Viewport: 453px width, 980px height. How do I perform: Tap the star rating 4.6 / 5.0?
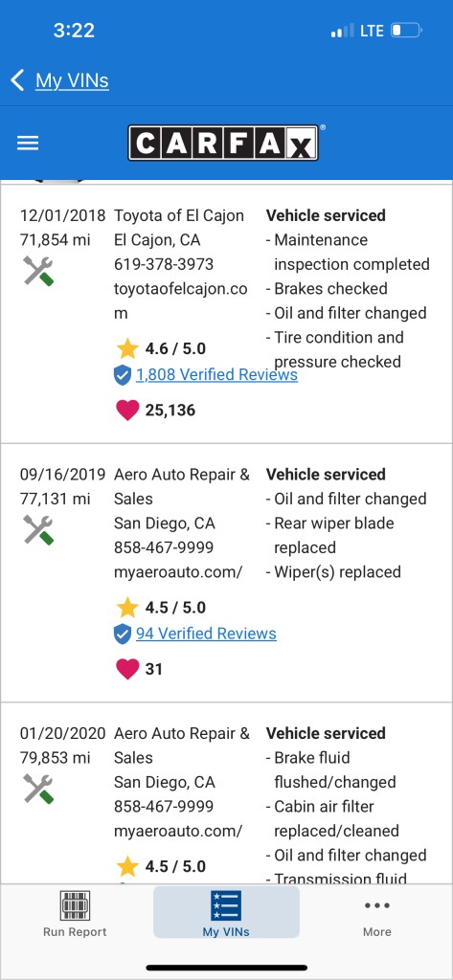click(161, 348)
